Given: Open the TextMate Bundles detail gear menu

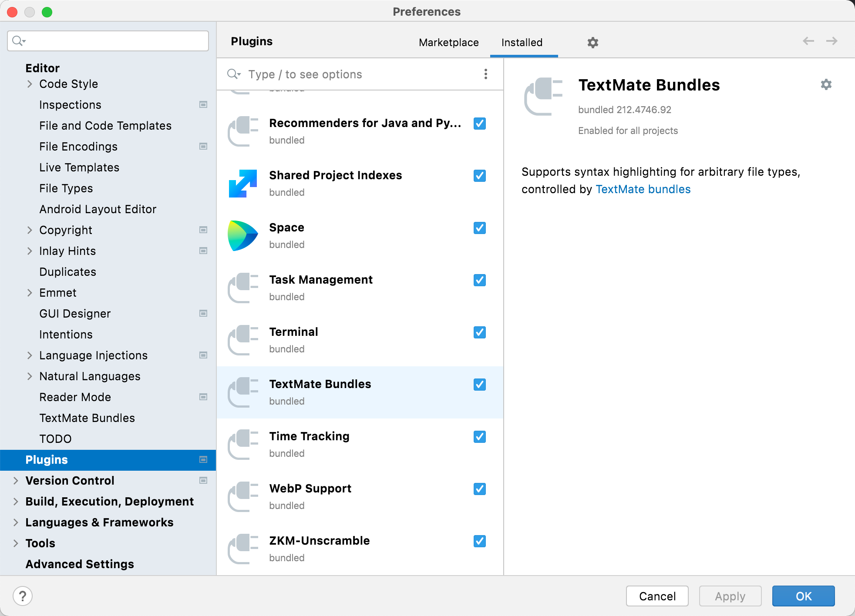Looking at the screenshot, I should (x=826, y=84).
